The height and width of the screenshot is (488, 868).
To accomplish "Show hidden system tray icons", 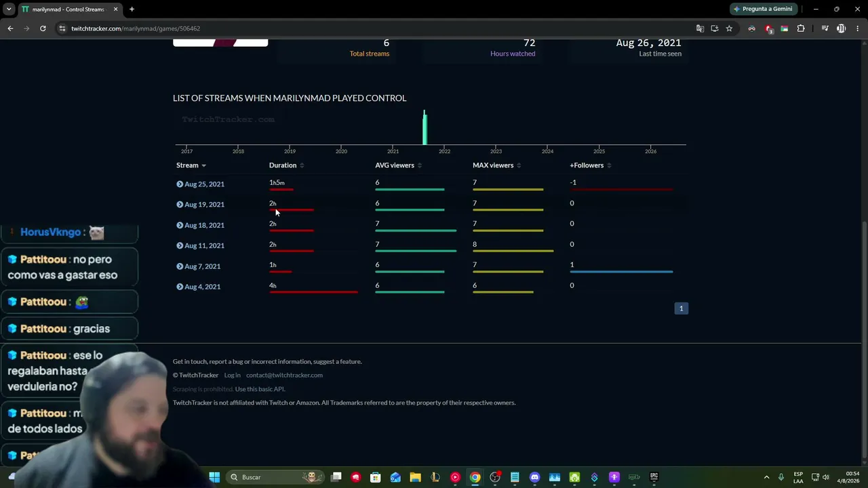I will (x=766, y=477).
